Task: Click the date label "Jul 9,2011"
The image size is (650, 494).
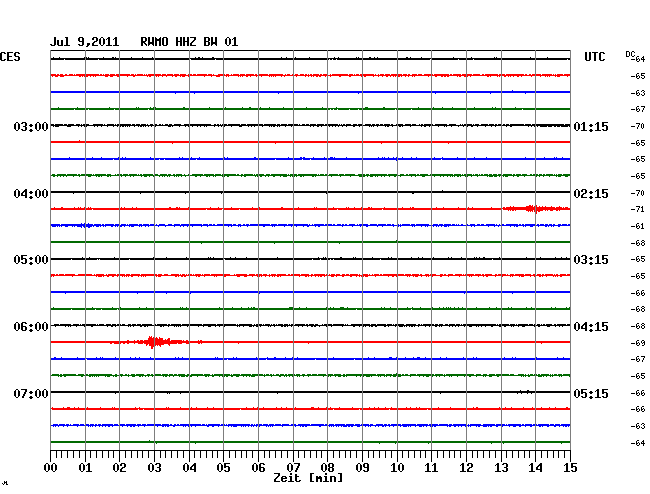Action: click(x=85, y=42)
